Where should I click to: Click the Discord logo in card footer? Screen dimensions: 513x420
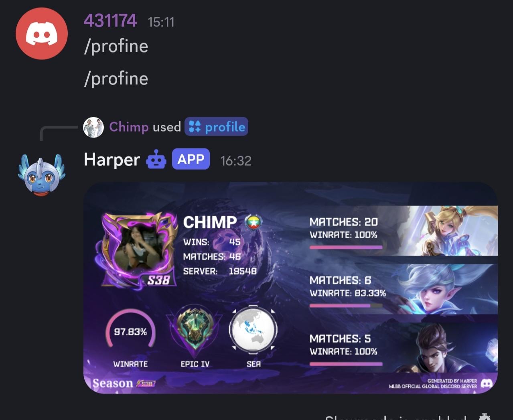[x=487, y=383]
